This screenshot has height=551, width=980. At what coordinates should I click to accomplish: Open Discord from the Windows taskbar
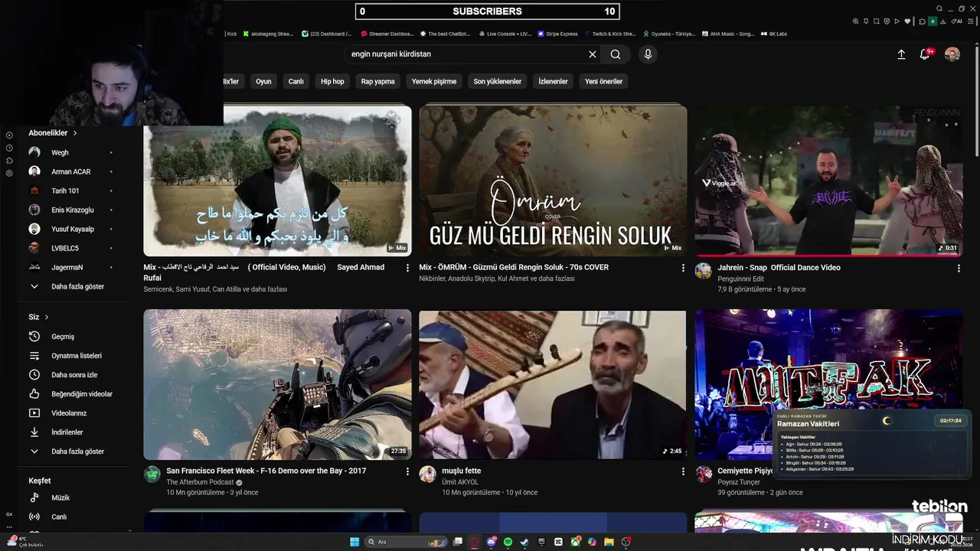(x=492, y=542)
